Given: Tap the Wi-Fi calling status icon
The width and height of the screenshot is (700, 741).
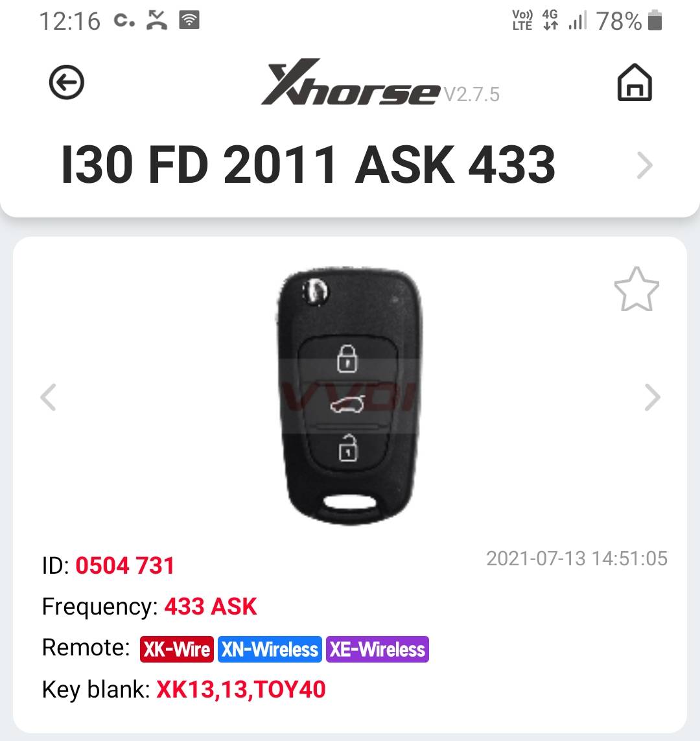Looking at the screenshot, I should tap(189, 20).
